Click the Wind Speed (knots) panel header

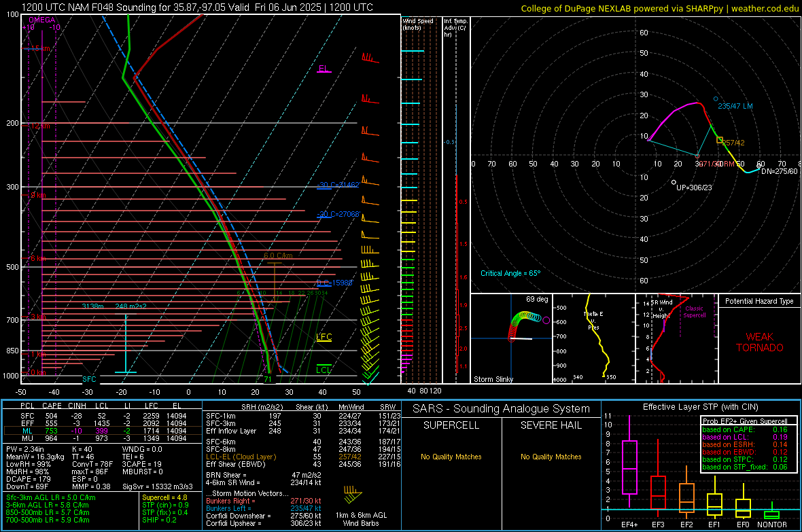(x=418, y=24)
